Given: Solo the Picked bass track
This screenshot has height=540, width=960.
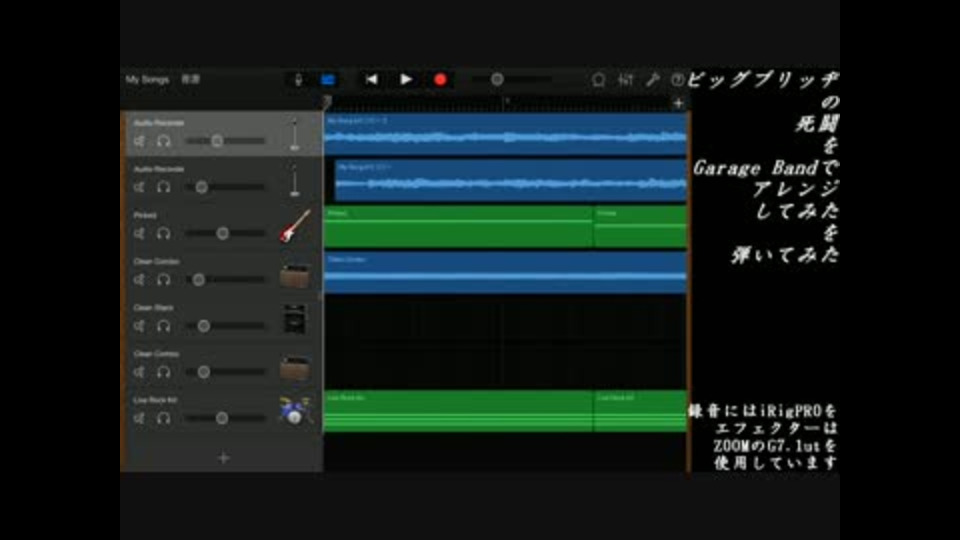Looking at the screenshot, I should 163,233.
